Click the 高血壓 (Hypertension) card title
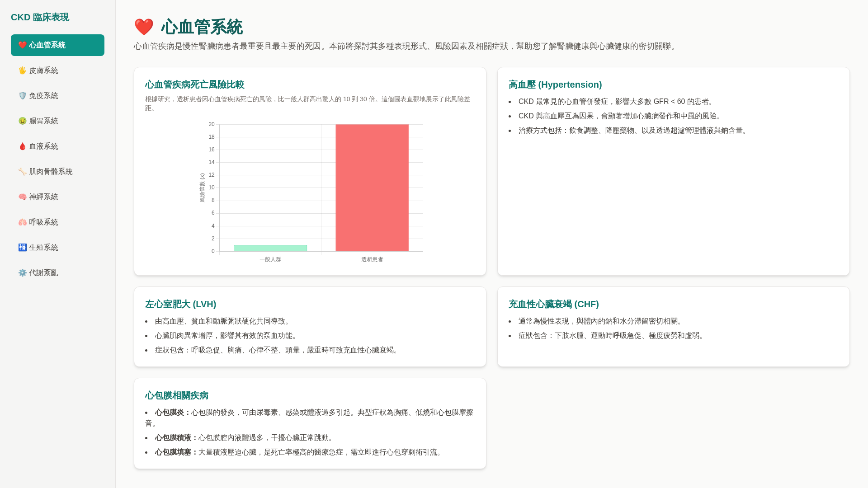 click(555, 84)
